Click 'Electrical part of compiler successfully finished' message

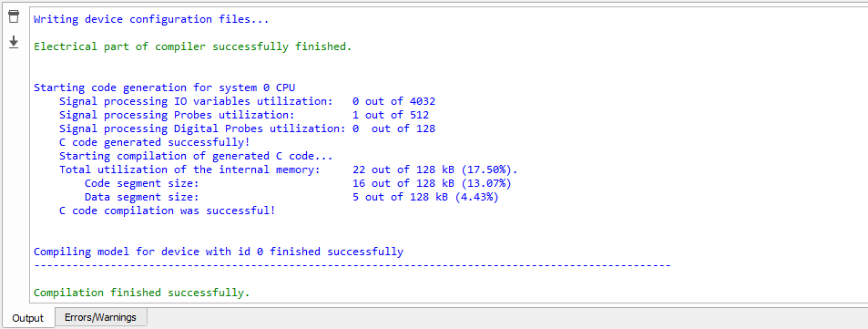[193, 46]
